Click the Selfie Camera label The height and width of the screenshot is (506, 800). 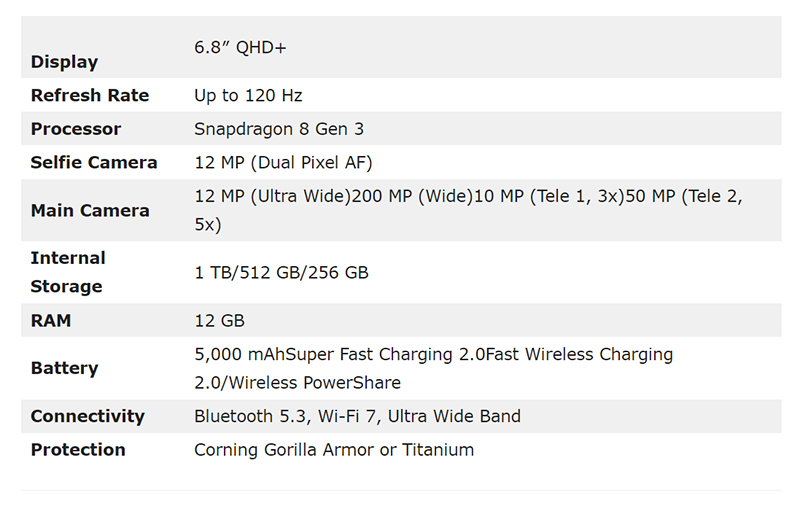pos(94,163)
